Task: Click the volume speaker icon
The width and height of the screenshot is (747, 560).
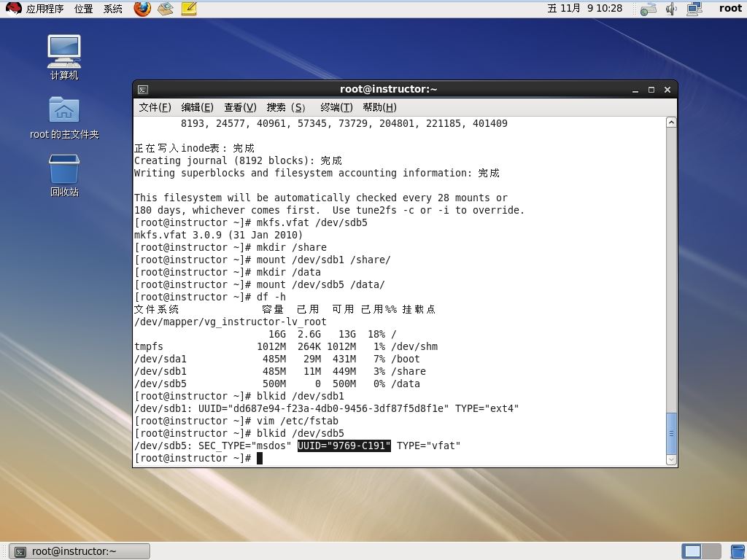Action: coord(671,9)
